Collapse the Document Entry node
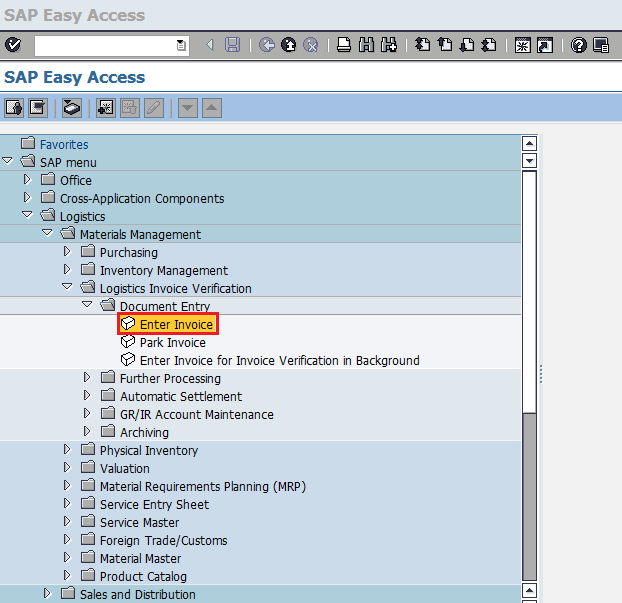The image size is (622, 603). [87, 305]
